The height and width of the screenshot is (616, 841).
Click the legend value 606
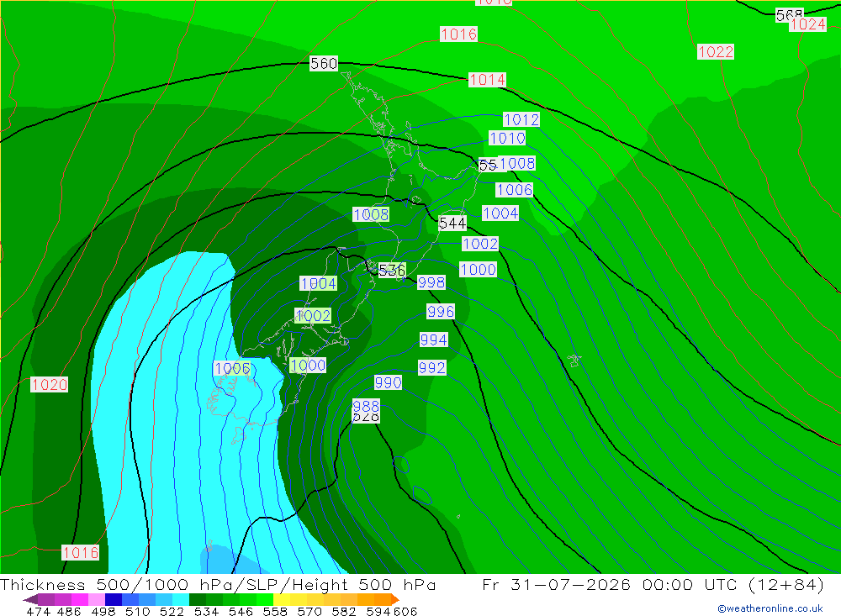point(405,611)
